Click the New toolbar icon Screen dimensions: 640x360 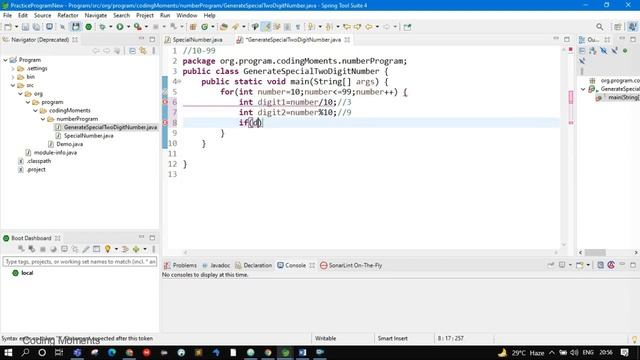pyautogui.click(x=7, y=27)
